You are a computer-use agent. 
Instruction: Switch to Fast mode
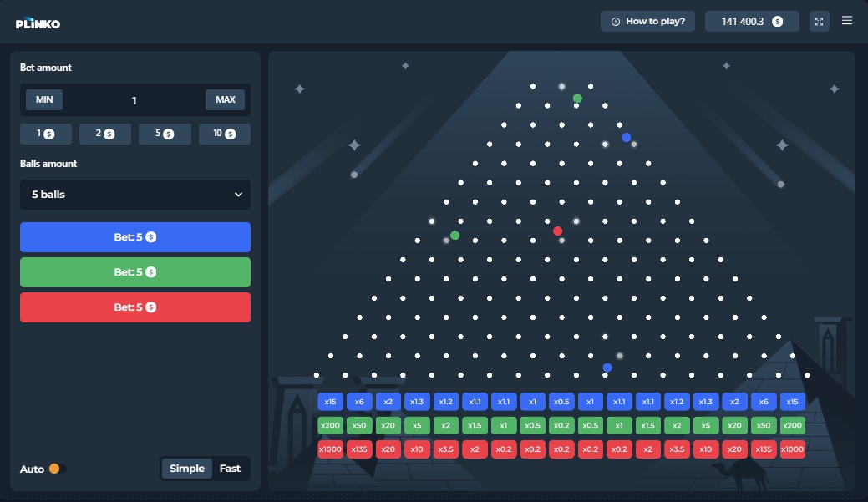[230, 469]
